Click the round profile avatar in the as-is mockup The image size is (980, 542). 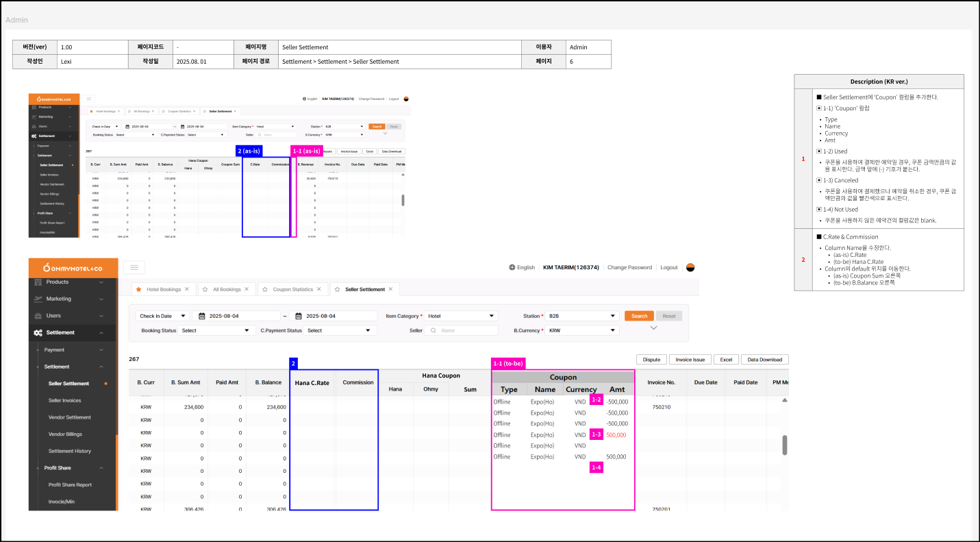(x=406, y=99)
